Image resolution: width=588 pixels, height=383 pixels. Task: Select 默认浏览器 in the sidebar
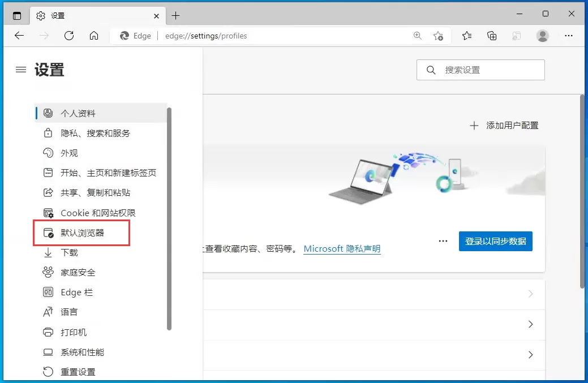(x=83, y=233)
